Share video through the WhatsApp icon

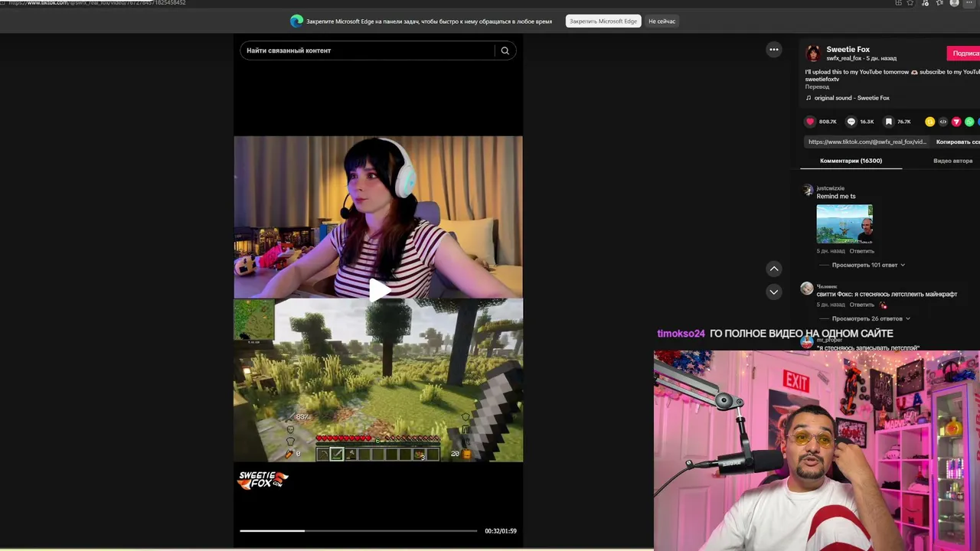[x=969, y=122]
